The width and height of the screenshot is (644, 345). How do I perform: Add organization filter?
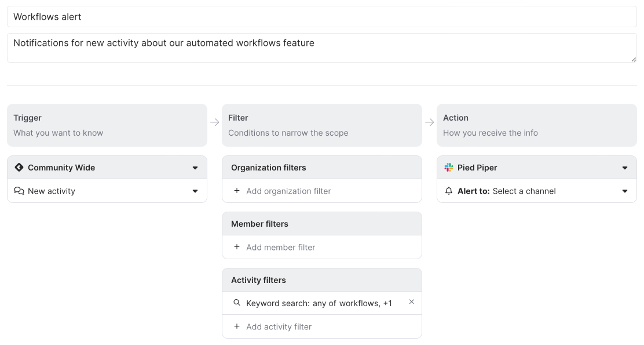click(x=288, y=191)
